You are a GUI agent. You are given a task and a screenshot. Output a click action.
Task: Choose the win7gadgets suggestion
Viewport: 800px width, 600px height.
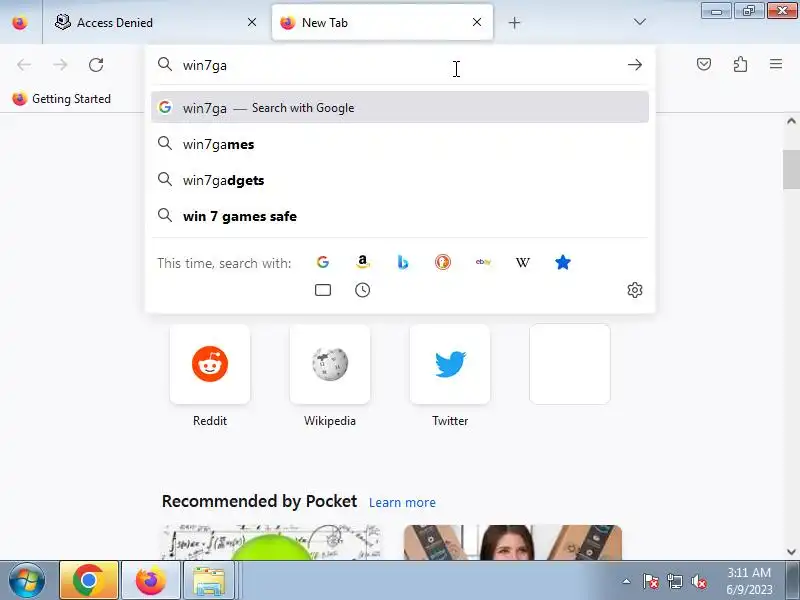pos(400,180)
